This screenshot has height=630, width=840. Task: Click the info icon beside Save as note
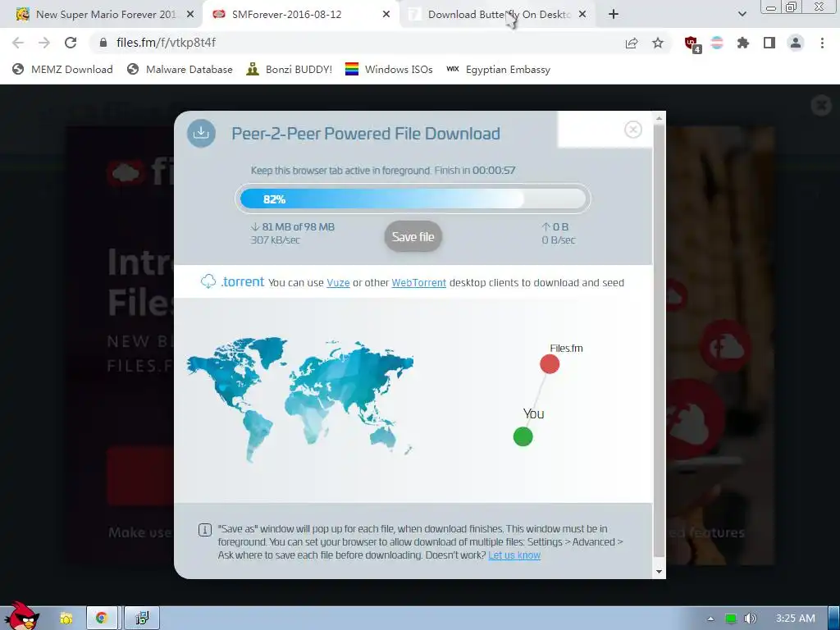(204, 531)
